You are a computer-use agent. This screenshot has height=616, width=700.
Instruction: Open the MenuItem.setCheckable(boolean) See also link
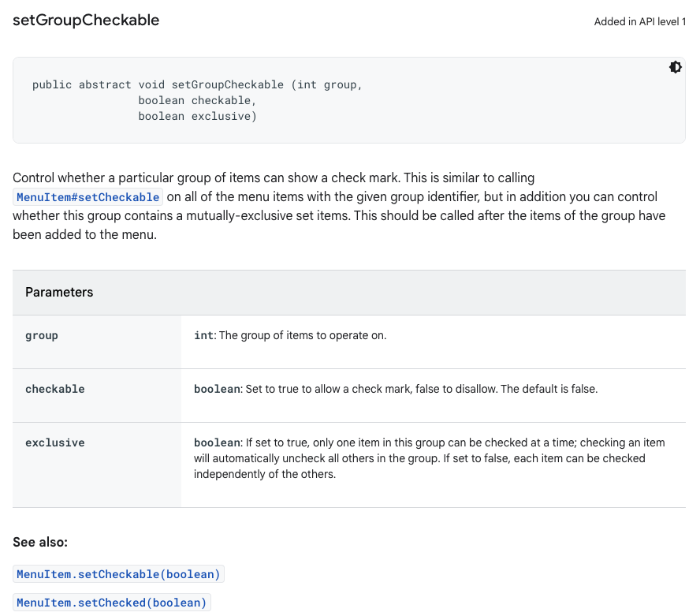point(118,574)
